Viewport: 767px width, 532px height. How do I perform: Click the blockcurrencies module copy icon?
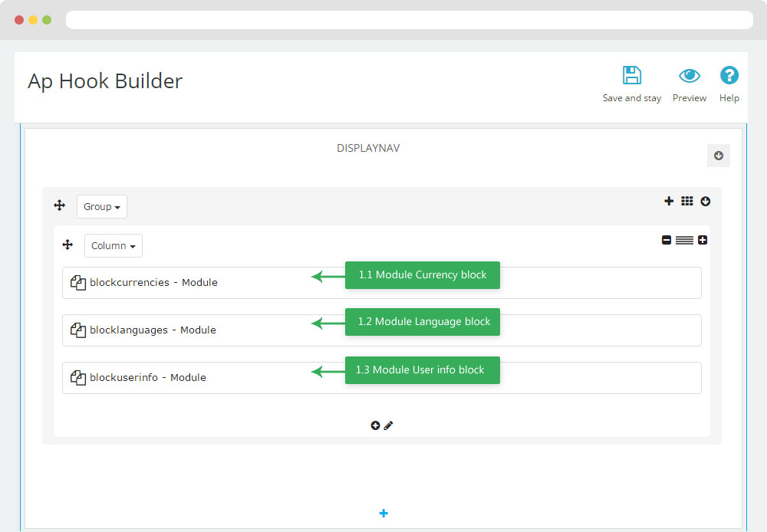tap(77, 282)
